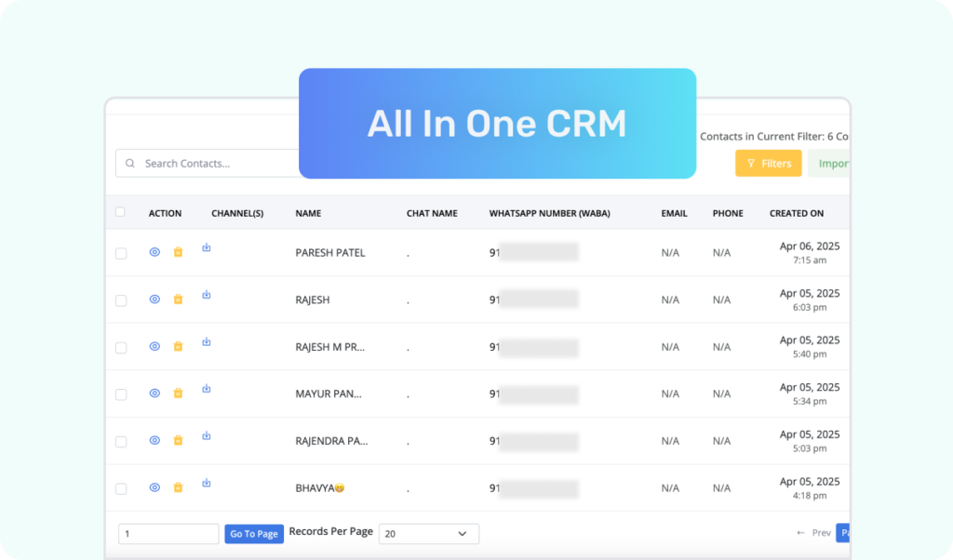
Task: Click channel icon in RAJESH M PR... row
Action: pyautogui.click(x=207, y=341)
